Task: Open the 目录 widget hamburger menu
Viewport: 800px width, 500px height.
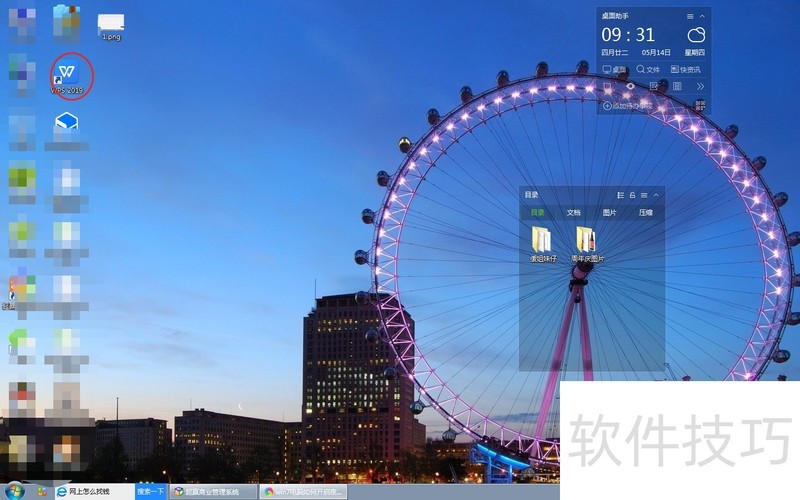Action: click(x=644, y=195)
